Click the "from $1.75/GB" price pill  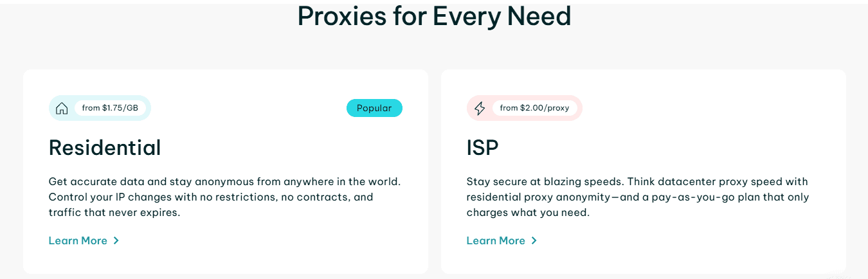(109, 108)
